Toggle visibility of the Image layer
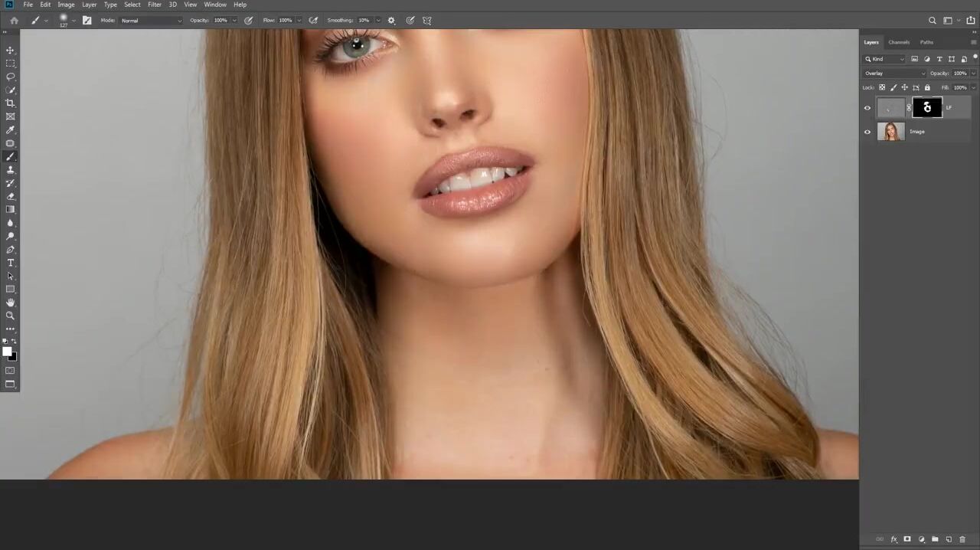The width and height of the screenshot is (980, 550). point(867,132)
